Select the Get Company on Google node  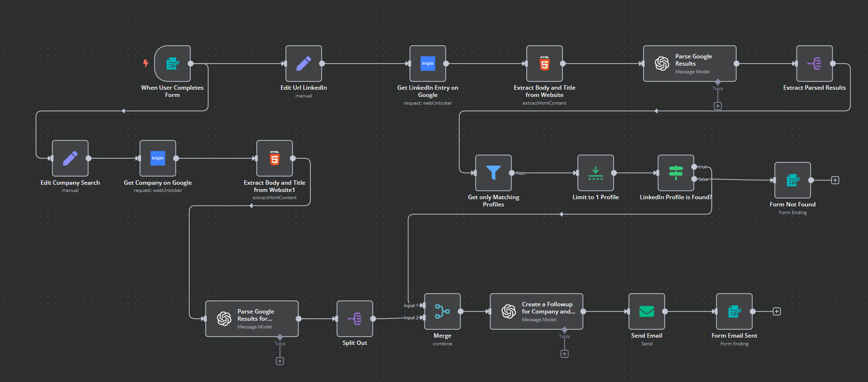(x=157, y=158)
